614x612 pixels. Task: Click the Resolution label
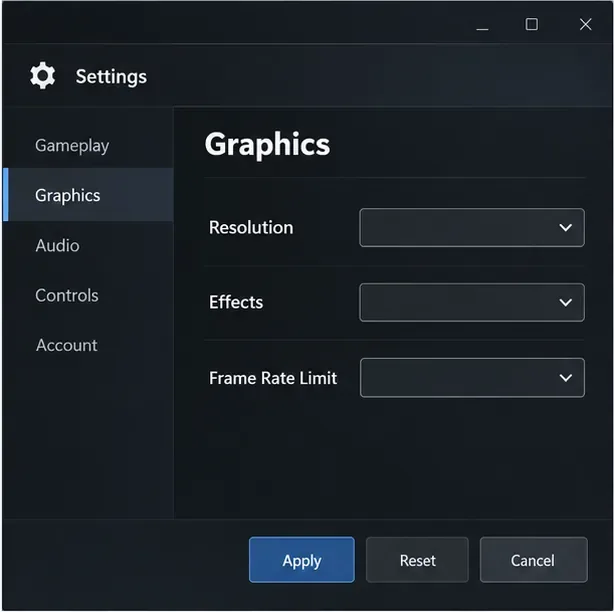click(x=251, y=227)
